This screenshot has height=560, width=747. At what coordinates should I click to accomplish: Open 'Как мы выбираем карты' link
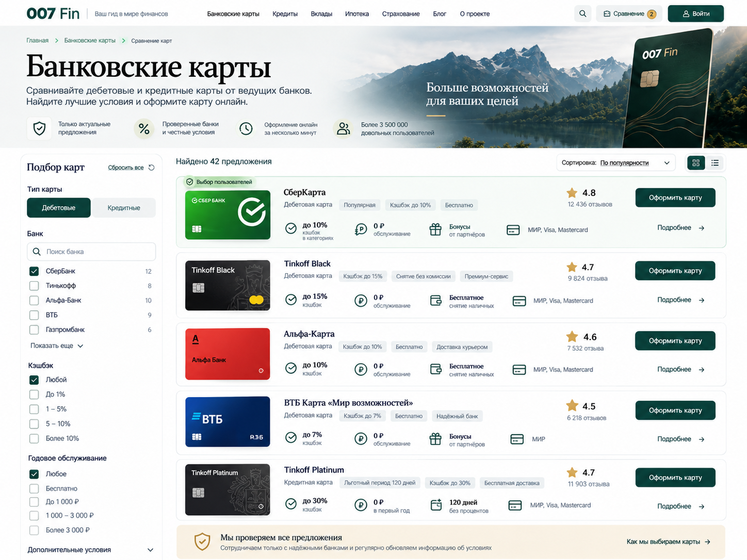click(669, 542)
